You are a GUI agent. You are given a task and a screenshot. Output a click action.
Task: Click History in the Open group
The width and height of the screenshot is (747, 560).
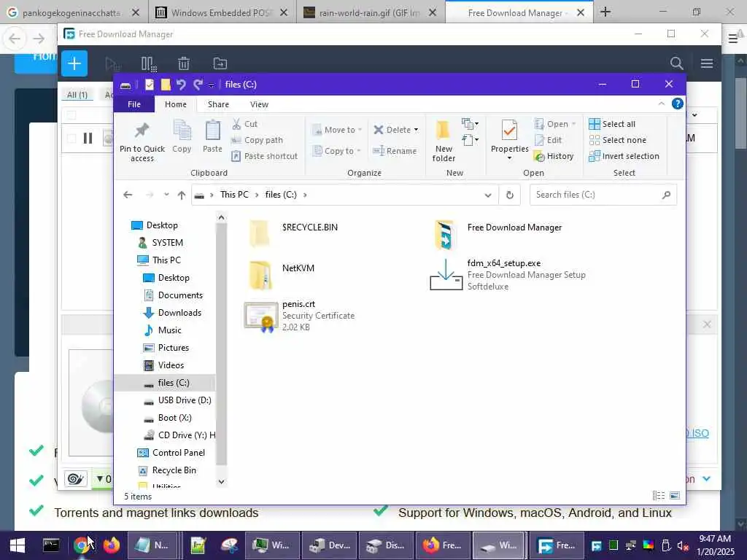point(554,156)
